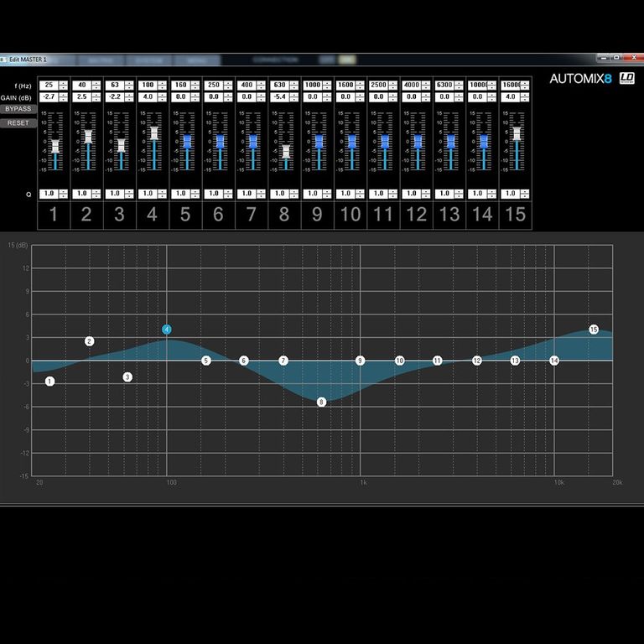Screen dimensions: 644x644
Task: Click the band 9 frequency field 1000
Action: pos(313,86)
